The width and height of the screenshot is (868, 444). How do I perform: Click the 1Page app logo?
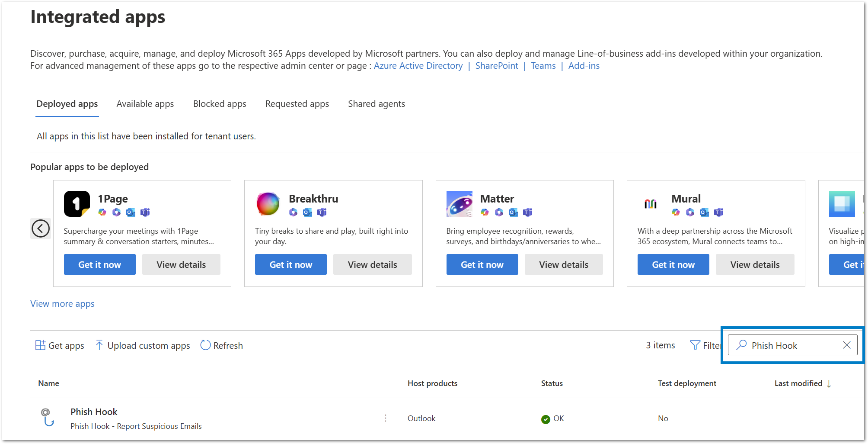(77, 204)
